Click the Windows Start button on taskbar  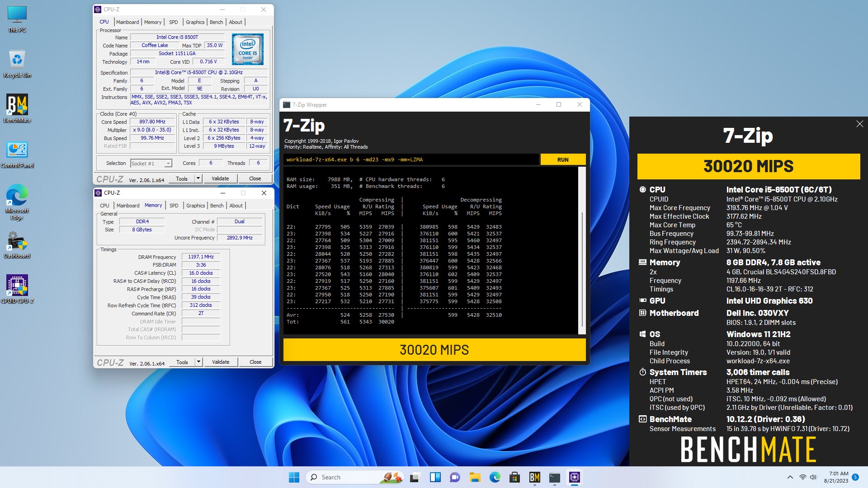click(x=294, y=477)
